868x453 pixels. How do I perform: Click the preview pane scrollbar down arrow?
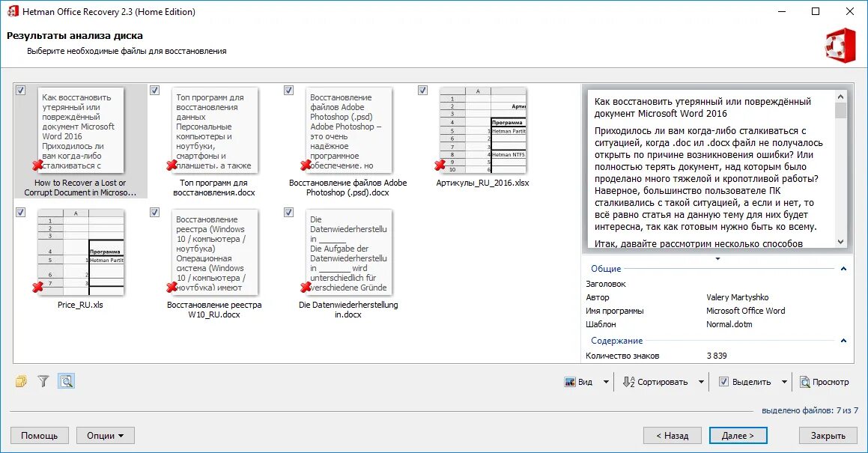click(840, 242)
